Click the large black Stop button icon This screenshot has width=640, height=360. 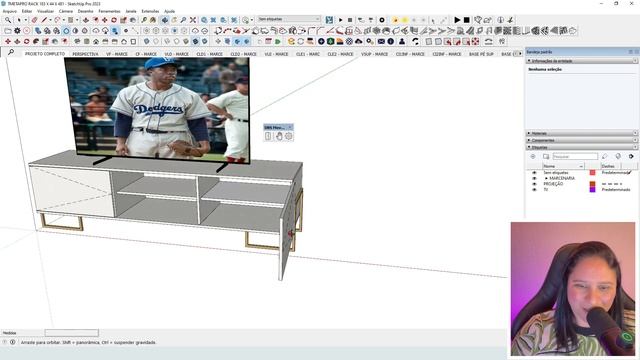[467, 20]
